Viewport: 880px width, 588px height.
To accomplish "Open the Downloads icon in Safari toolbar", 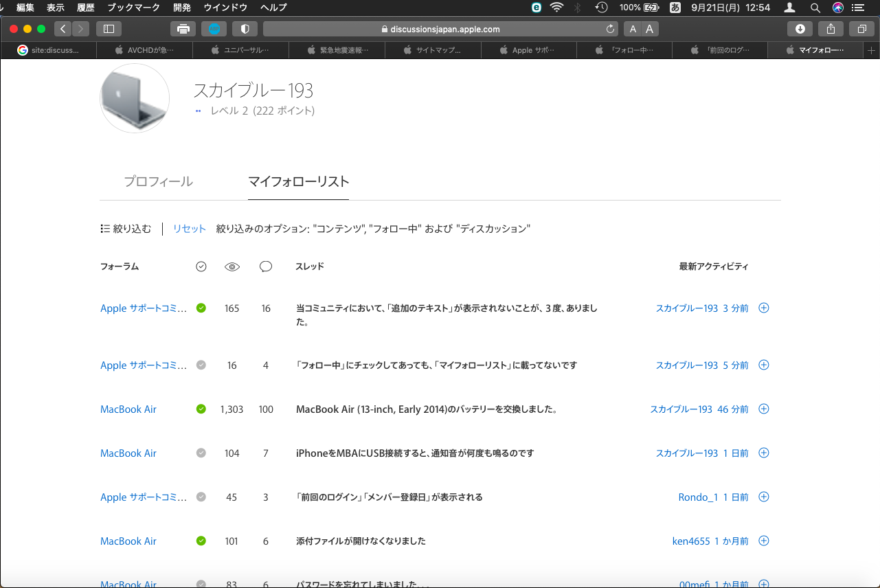I will pyautogui.click(x=800, y=29).
